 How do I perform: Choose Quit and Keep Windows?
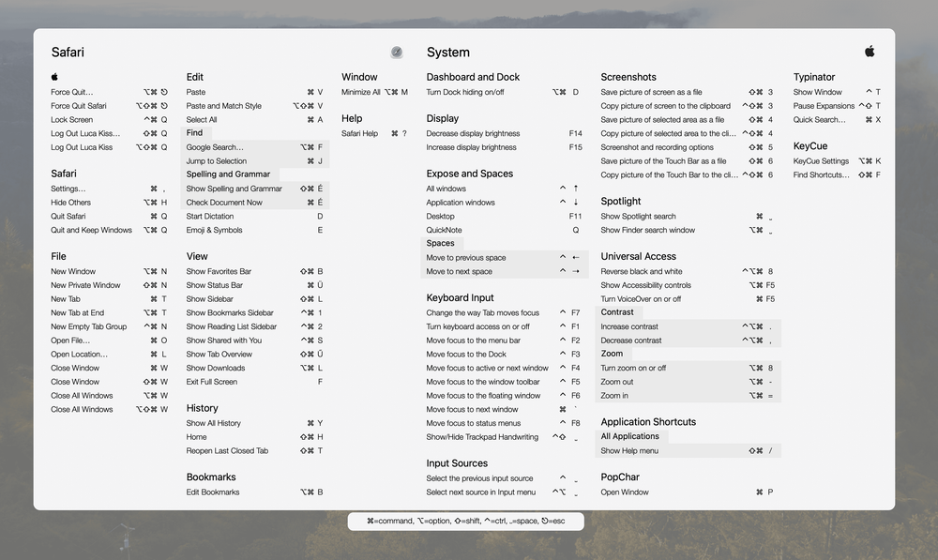tap(110, 230)
